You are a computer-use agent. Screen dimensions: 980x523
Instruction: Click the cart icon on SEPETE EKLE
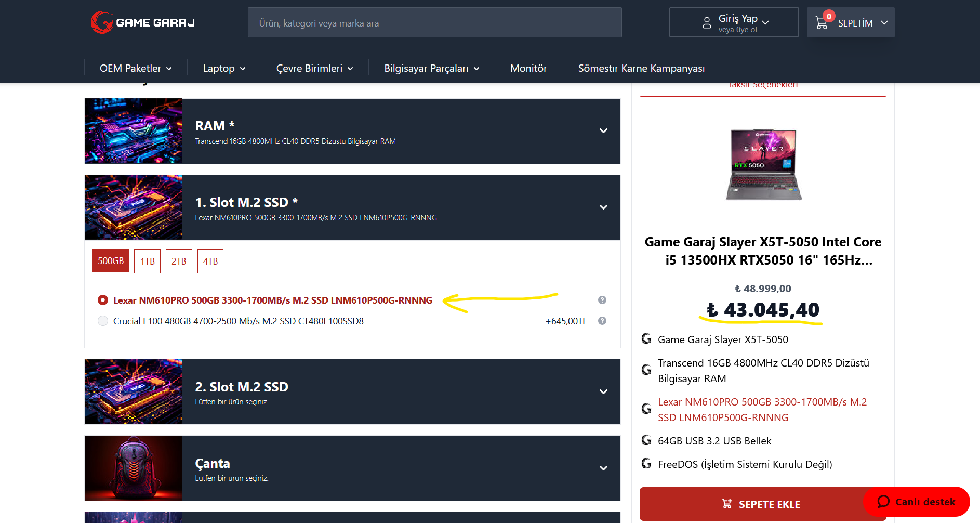727,504
